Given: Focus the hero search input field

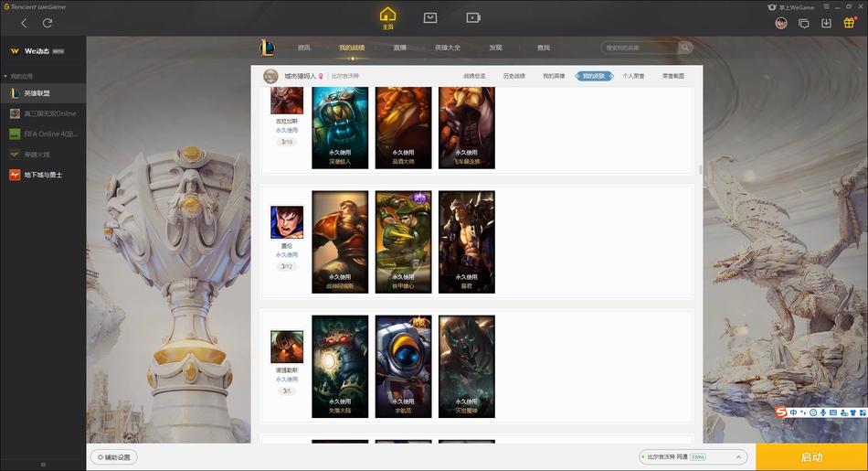Looking at the screenshot, I should [x=640, y=48].
